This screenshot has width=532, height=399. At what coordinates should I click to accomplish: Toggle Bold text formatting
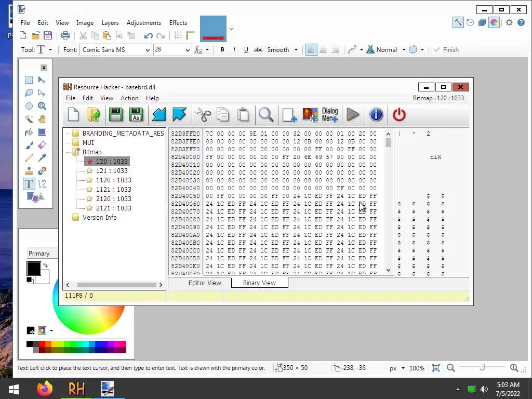pos(222,49)
